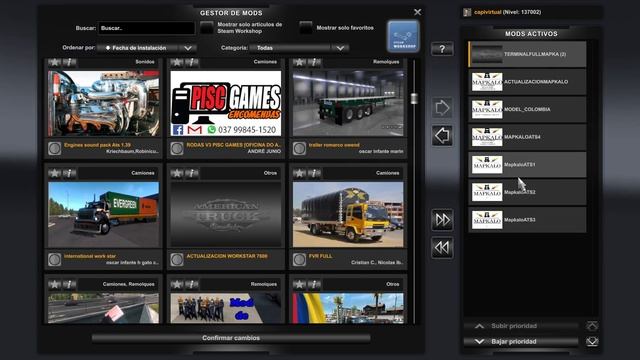Toggle Mostrar solo favoritos checkbox
640x360 pixels.
[306, 28]
